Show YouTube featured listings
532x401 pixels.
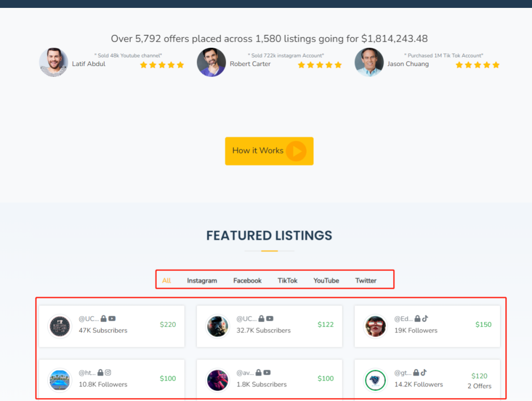pos(326,281)
